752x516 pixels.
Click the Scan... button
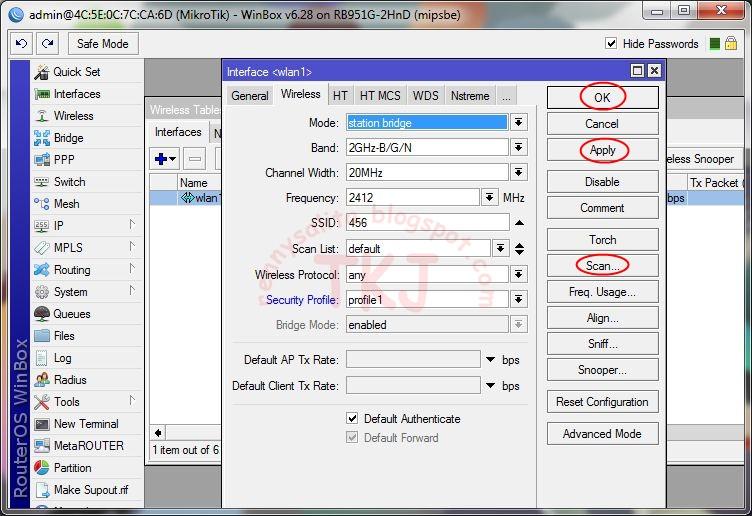pos(602,266)
